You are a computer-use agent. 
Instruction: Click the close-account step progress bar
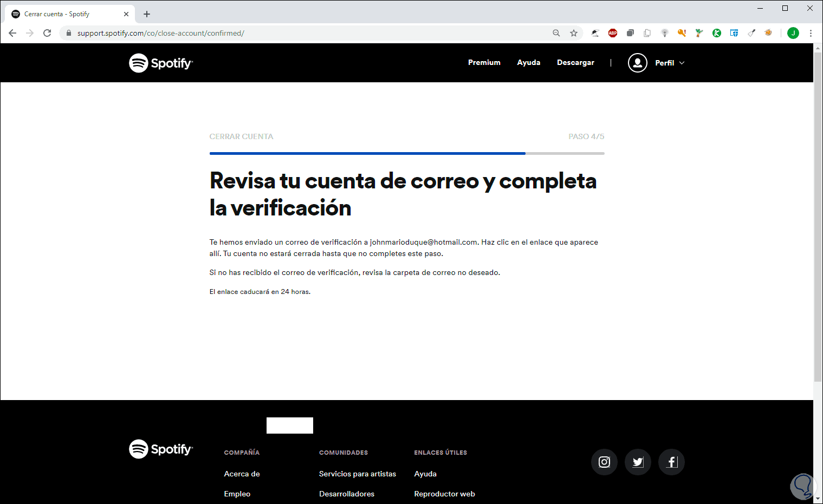(407, 153)
